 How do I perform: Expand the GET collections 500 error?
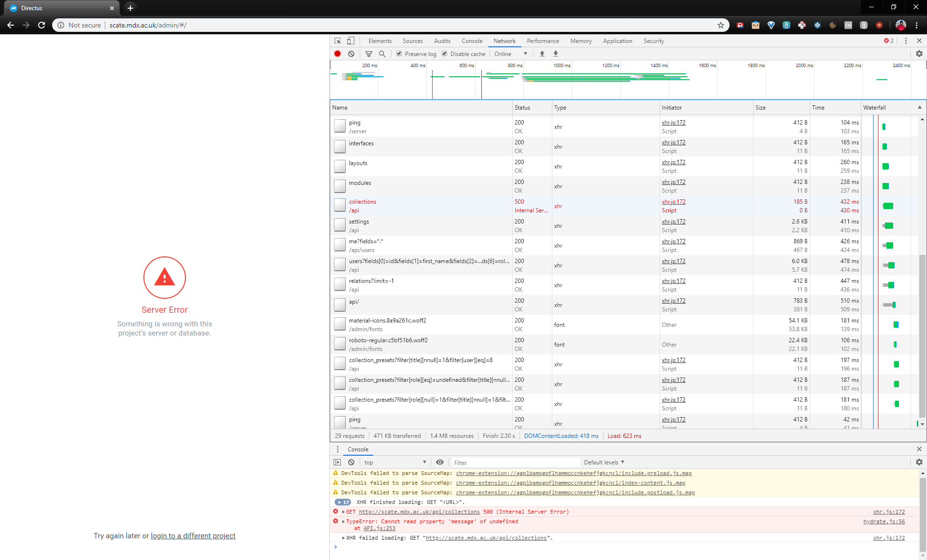(343, 512)
